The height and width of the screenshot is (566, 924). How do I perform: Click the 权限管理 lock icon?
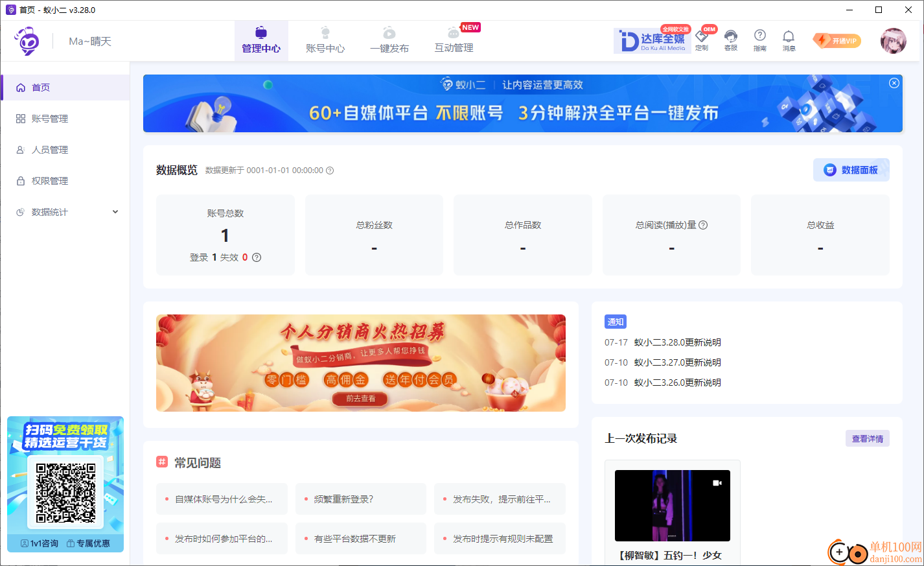pyautogui.click(x=21, y=181)
